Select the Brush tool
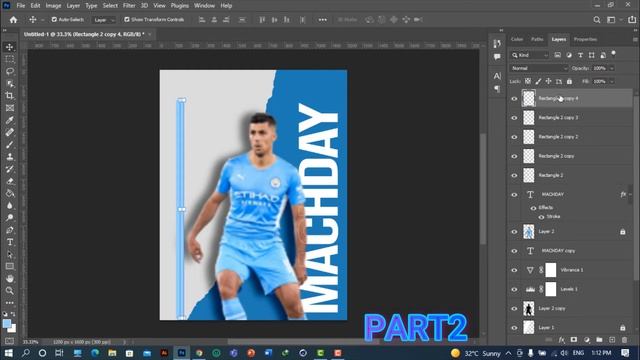640x360 pixels. pos(9,144)
